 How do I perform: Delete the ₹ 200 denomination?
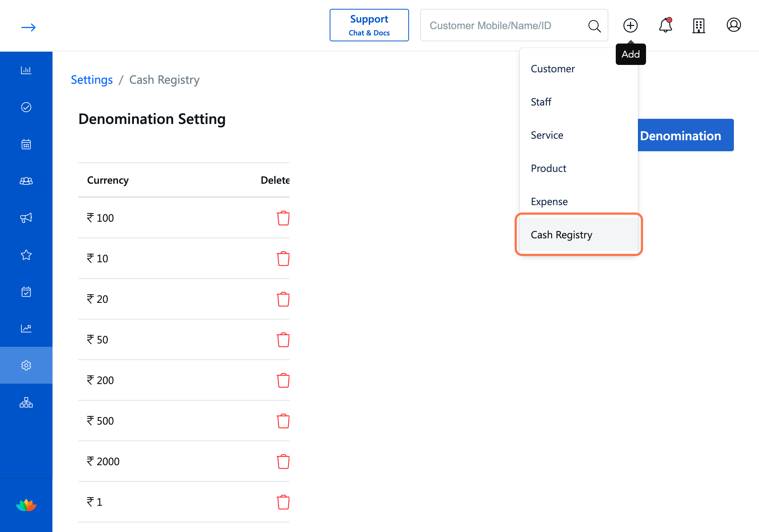pos(283,380)
